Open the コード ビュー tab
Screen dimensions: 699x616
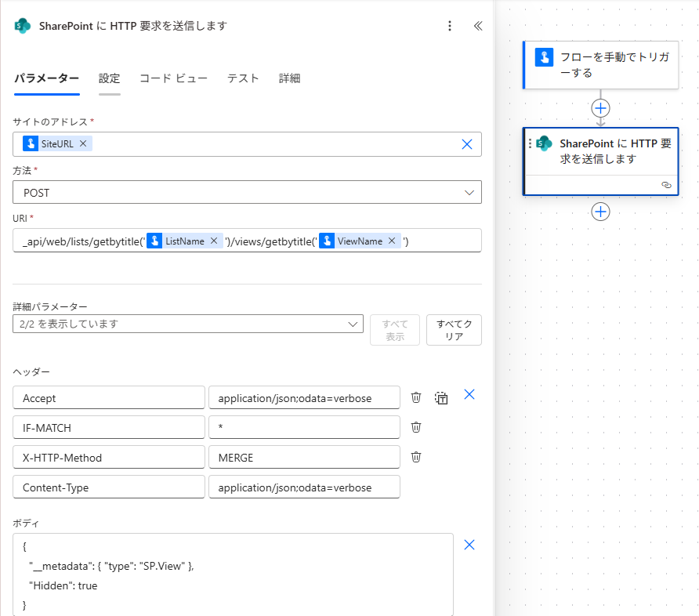[x=173, y=78]
